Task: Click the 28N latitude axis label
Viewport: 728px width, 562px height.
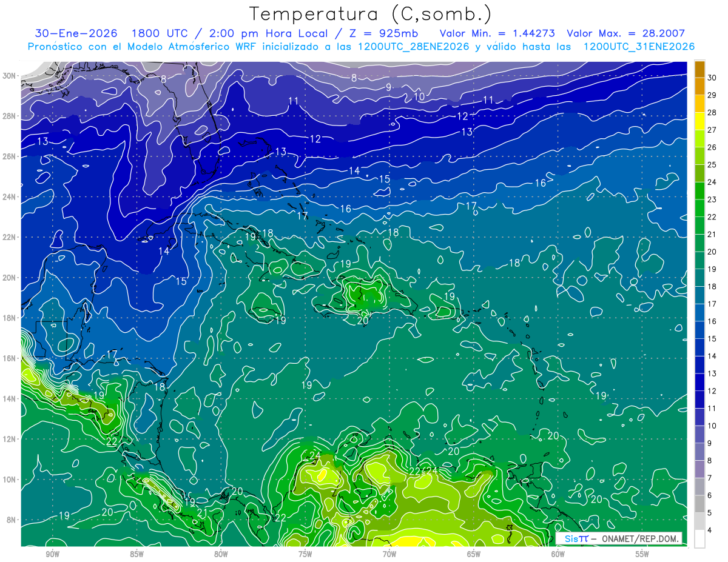Action: point(9,116)
